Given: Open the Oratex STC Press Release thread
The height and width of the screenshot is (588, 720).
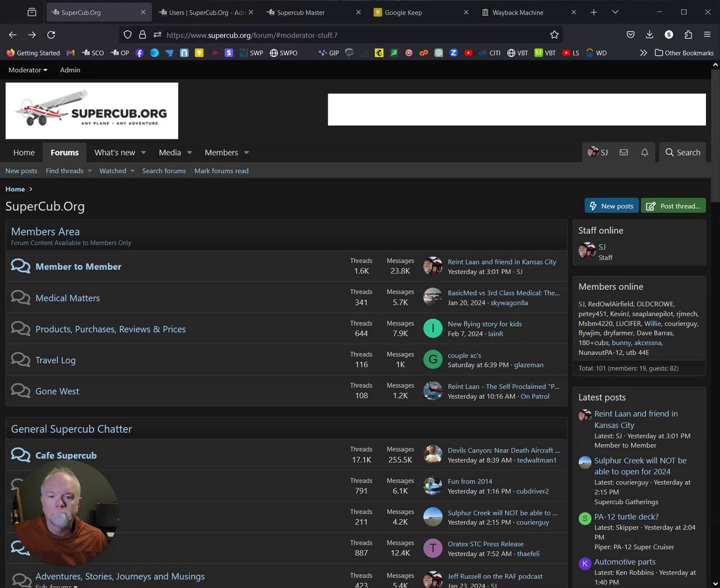Looking at the screenshot, I should coord(485,544).
